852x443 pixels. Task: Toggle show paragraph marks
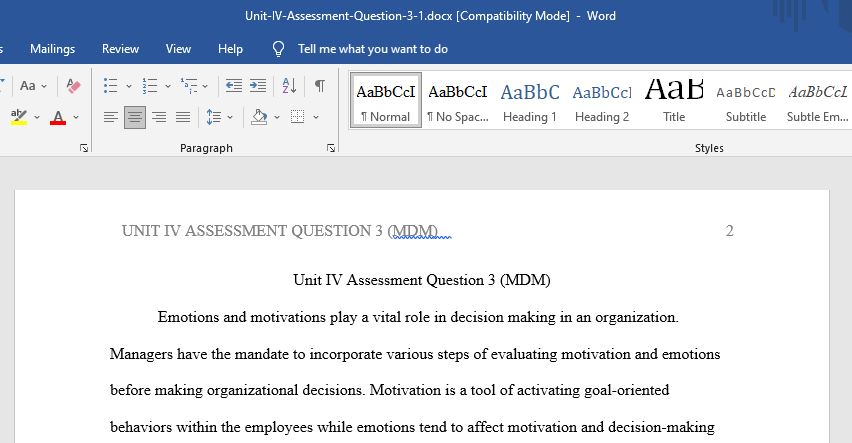click(x=320, y=86)
